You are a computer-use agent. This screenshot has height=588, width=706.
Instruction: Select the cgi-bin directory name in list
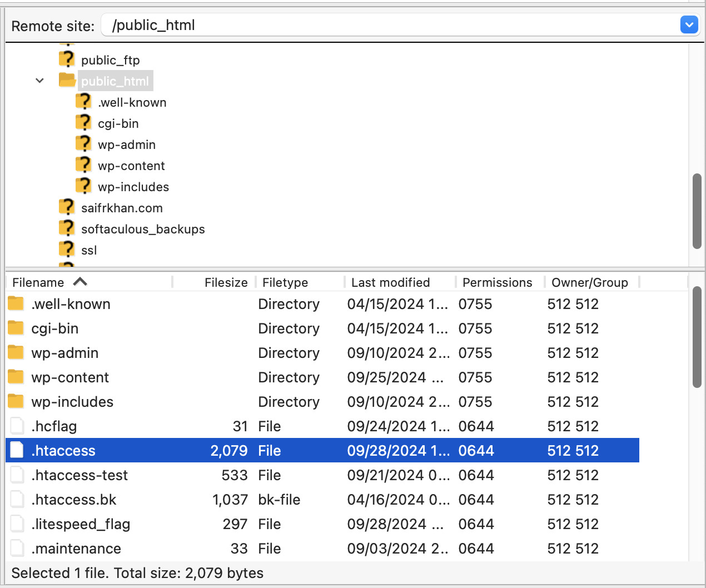tap(54, 328)
